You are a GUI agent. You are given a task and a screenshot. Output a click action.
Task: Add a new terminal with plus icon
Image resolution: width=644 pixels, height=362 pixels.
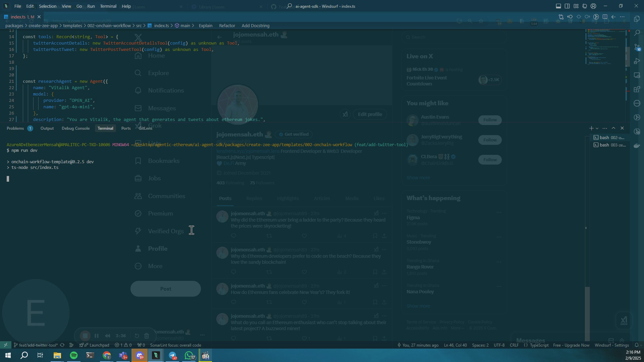(591, 128)
